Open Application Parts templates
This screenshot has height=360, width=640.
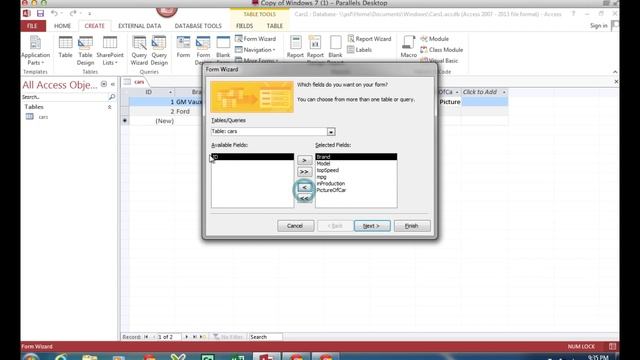(36, 51)
